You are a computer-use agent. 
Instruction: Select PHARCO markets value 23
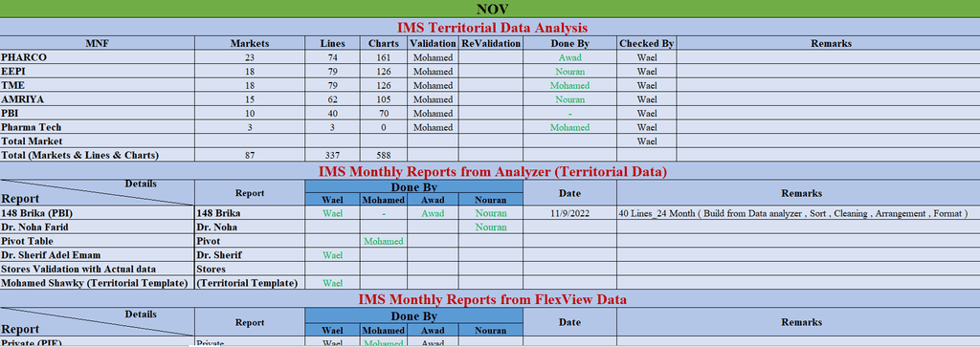(x=250, y=57)
